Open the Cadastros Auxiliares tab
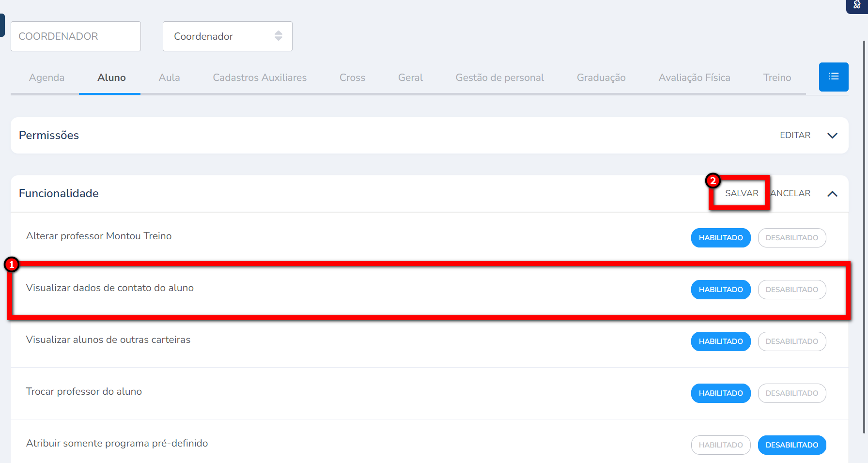The image size is (868, 463). pyautogui.click(x=260, y=77)
